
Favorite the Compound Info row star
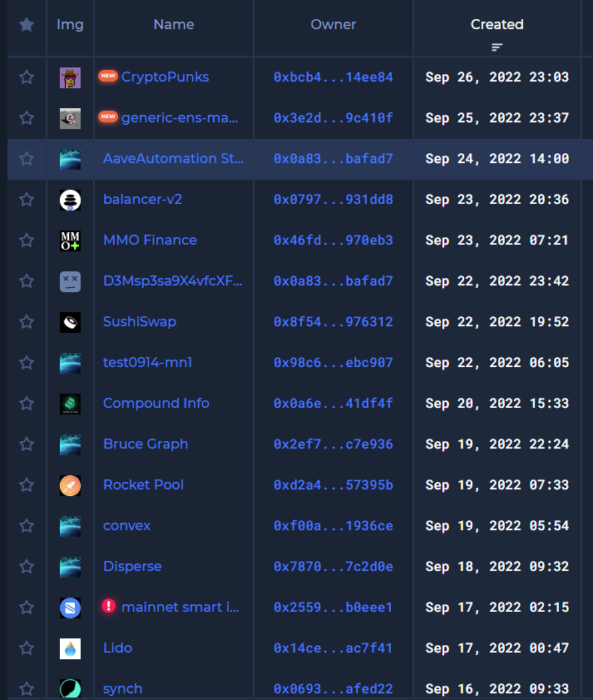27,404
